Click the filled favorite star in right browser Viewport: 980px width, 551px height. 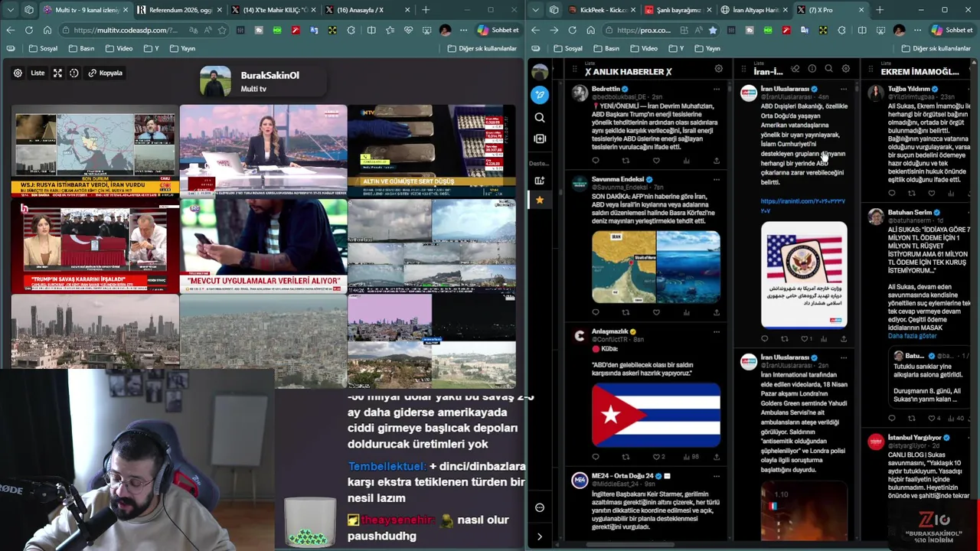pyautogui.click(x=713, y=30)
